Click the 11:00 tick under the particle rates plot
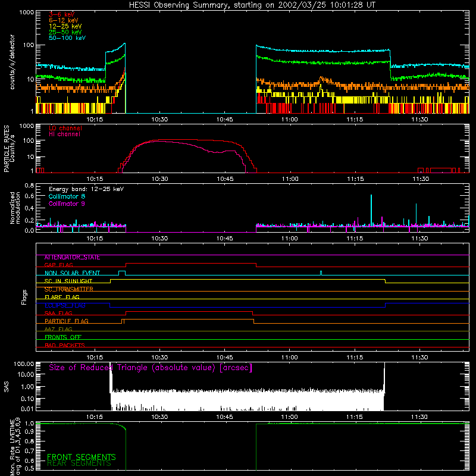 pyautogui.click(x=290, y=179)
